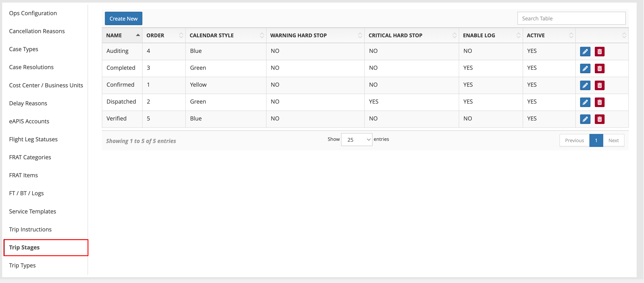Open eAPIS Accounts in sidebar
Screen dimensions: 644x283
coord(29,121)
